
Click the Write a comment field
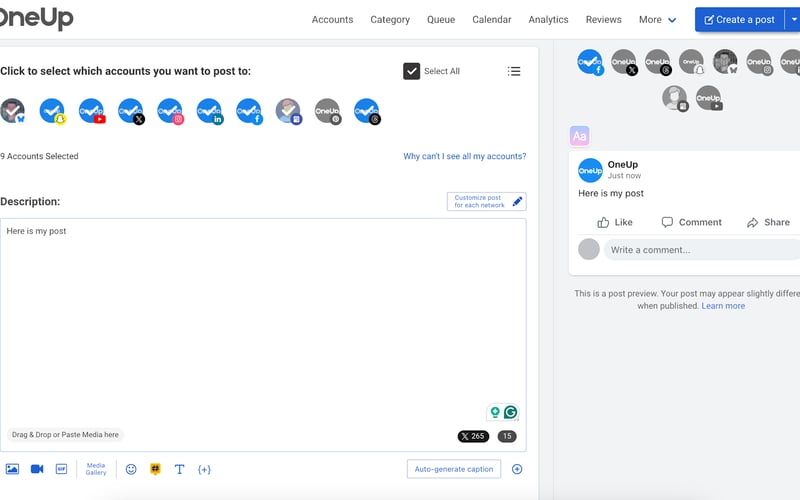point(702,250)
